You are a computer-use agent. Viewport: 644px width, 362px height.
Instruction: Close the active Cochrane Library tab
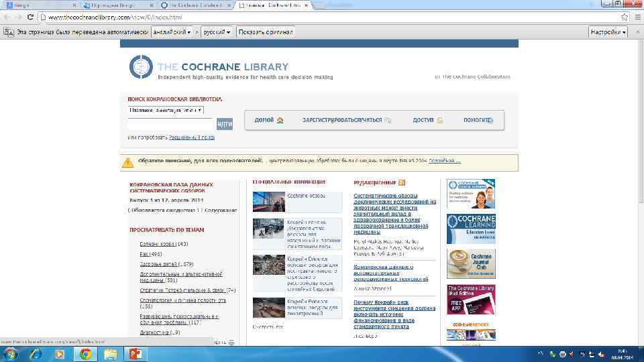pyautogui.click(x=306, y=5)
